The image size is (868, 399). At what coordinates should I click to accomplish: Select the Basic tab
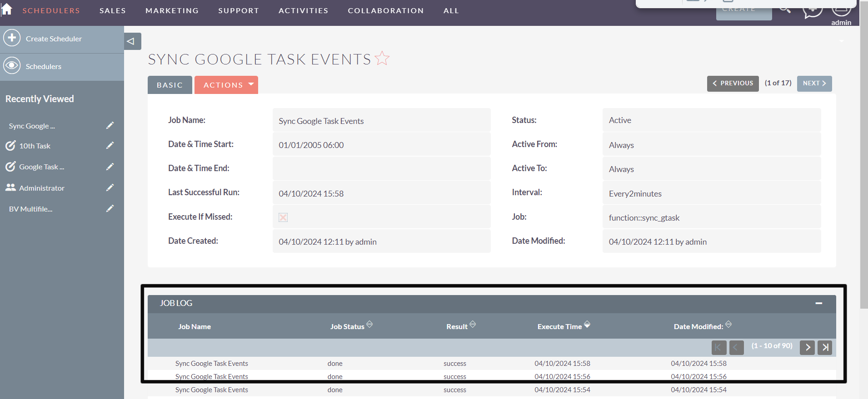pyautogui.click(x=170, y=85)
